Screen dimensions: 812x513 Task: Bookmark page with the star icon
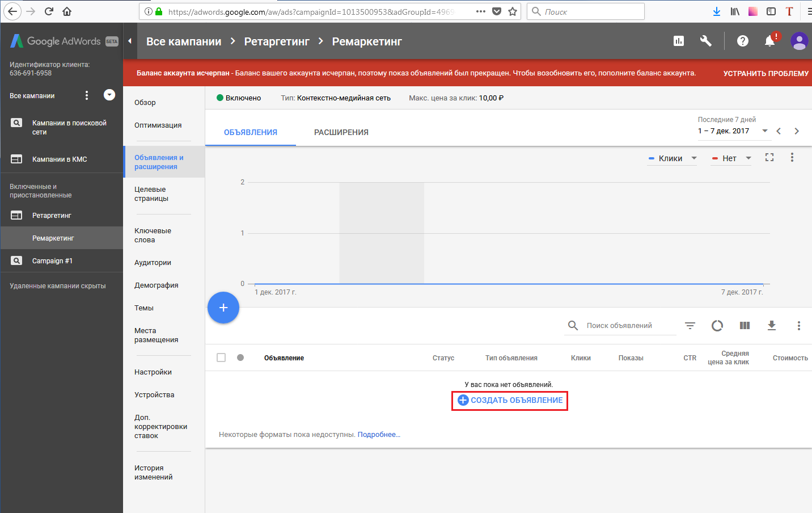(x=513, y=11)
